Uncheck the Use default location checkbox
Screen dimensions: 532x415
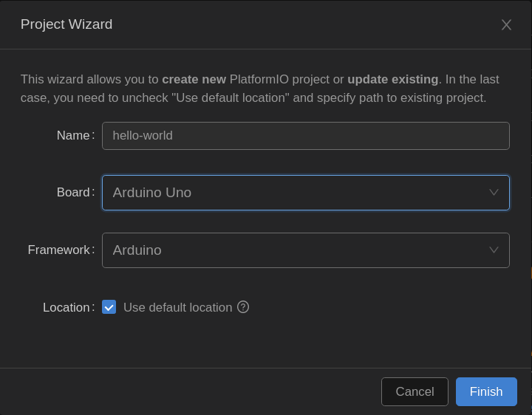[x=109, y=307]
